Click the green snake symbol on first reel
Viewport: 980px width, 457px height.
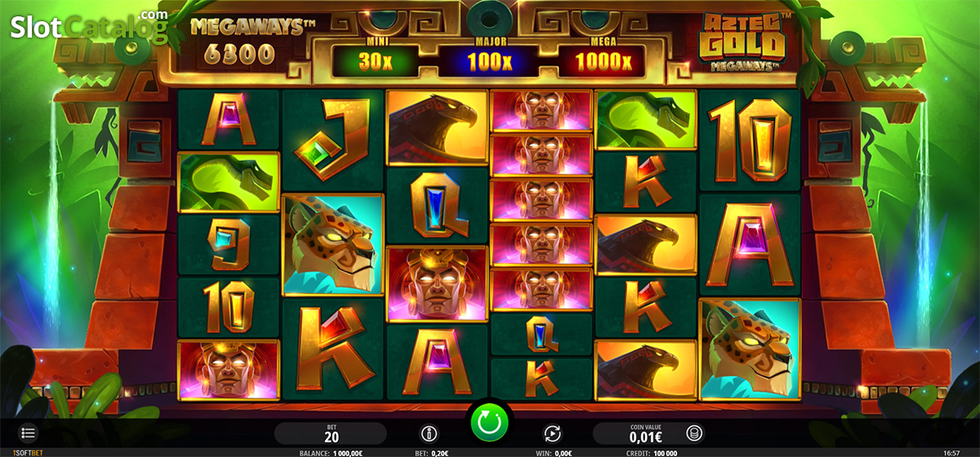point(228,182)
